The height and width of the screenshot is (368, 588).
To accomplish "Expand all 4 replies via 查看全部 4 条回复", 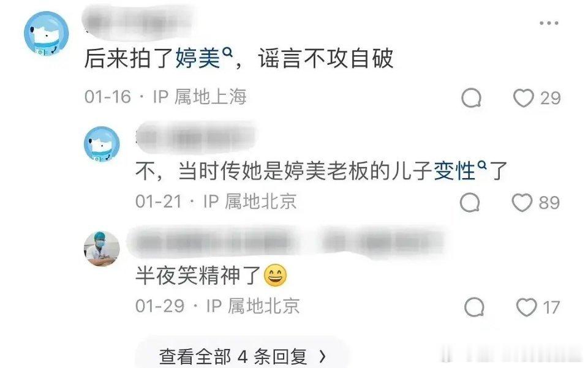I will [242, 356].
